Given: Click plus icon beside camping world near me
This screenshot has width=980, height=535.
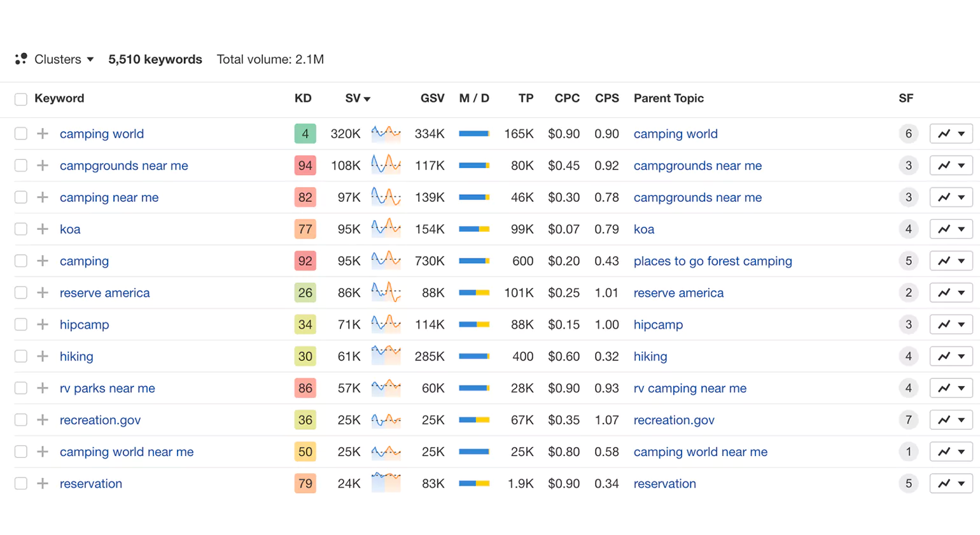Looking at the screenshot, I should pyautogui.click(x=43, y=452).
